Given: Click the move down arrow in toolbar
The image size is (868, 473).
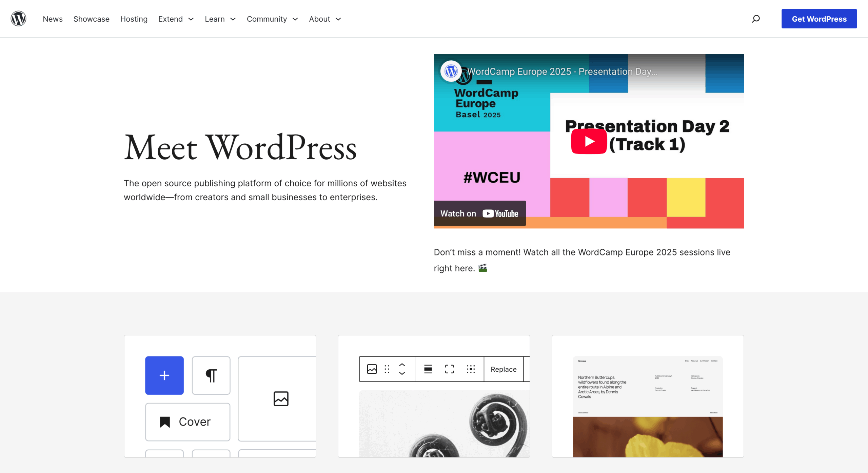Looking at the screenshot, I should pyautogui.click(x=402, y=373).
